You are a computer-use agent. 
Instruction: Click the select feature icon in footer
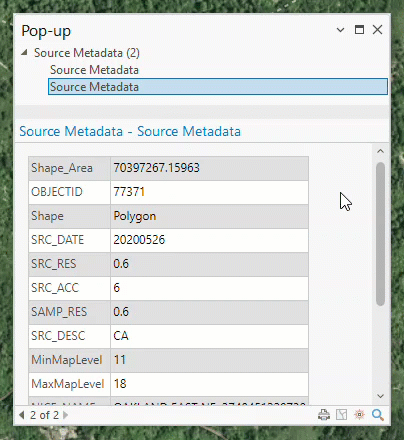click(342, 415)
